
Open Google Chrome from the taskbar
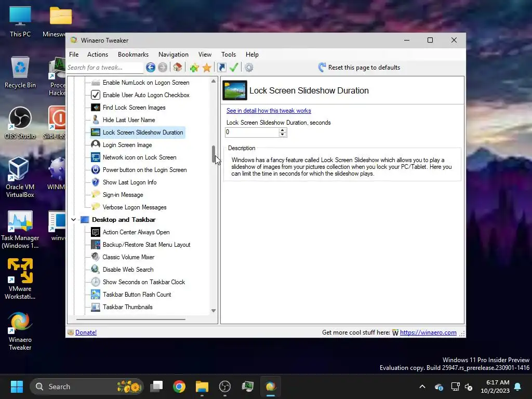click(x=179, y=387)
